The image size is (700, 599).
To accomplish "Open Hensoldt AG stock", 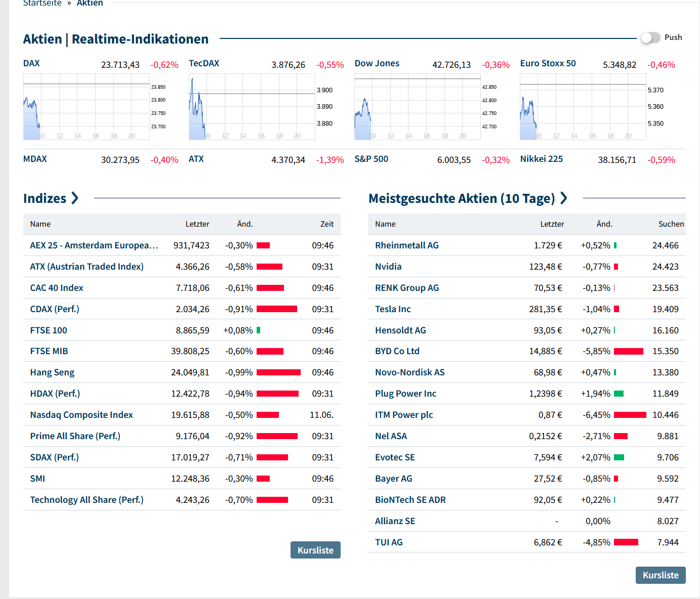I will coord(400,330).
